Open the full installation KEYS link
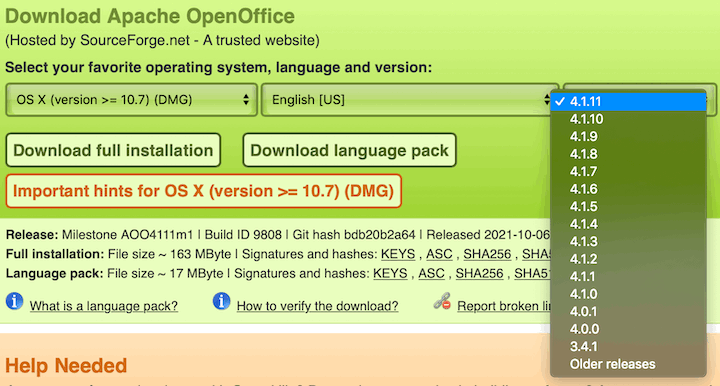 pyautogui.click(x=398, y=254)
